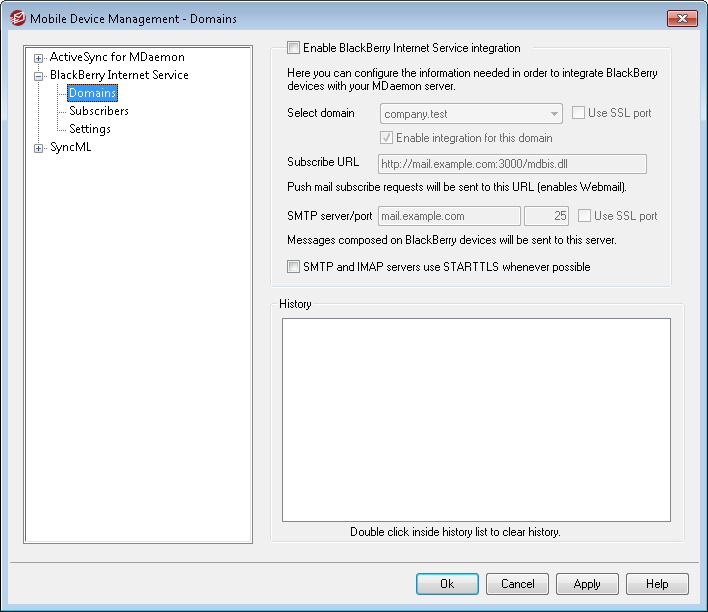Select SyncML in the tree
This screenshot has height=612, width=708.
pyautogui.click(x=70, y=147)
